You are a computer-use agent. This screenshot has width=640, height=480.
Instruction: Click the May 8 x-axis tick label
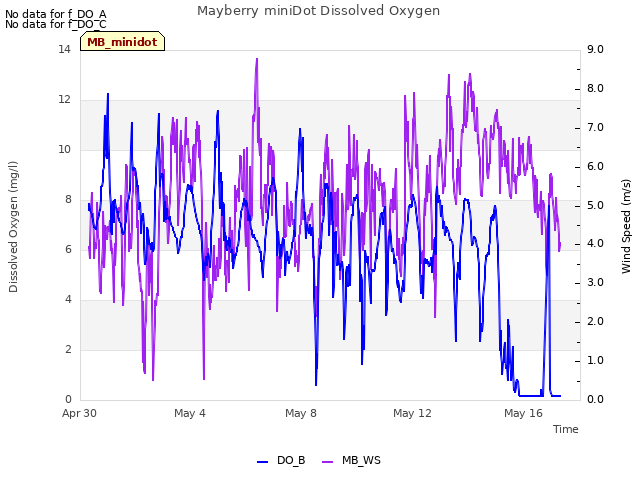click(x=301, y=413)
